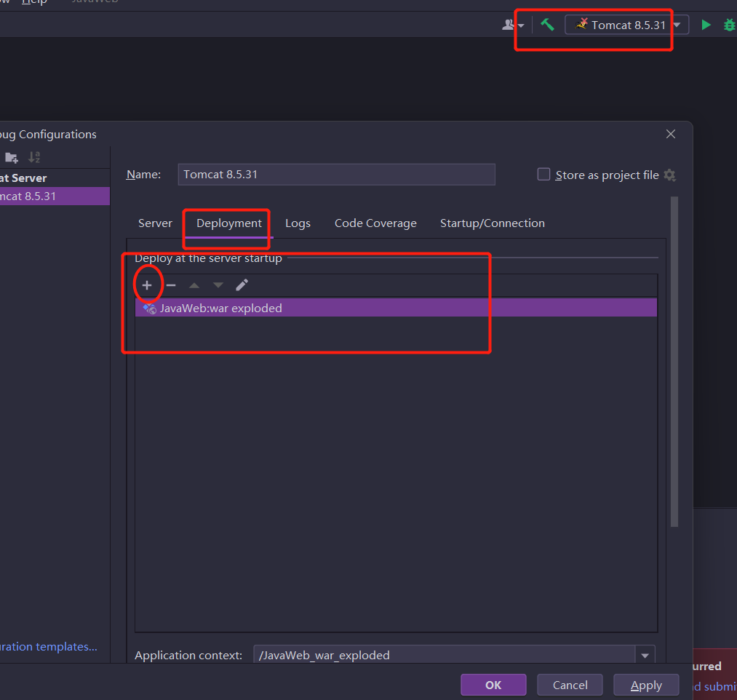Move artifact up with the up arrow
Viewport: 737px width, 700px height.
pos(194,285)
